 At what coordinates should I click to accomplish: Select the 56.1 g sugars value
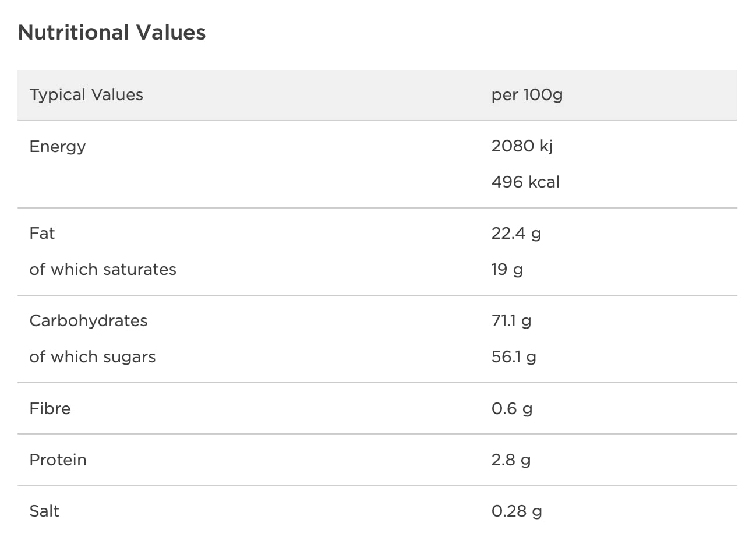coord(513,356)
